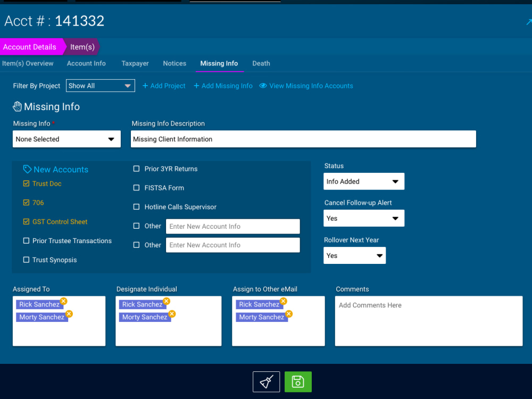
Task: Expand the Cancel Follow-up Alert dropdown
Action: point(364,218)
